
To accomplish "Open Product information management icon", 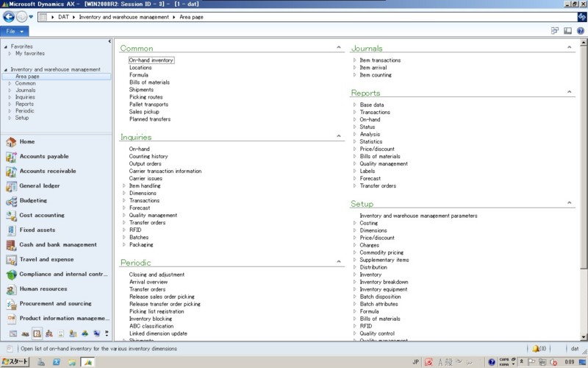I will coord(11,319).
